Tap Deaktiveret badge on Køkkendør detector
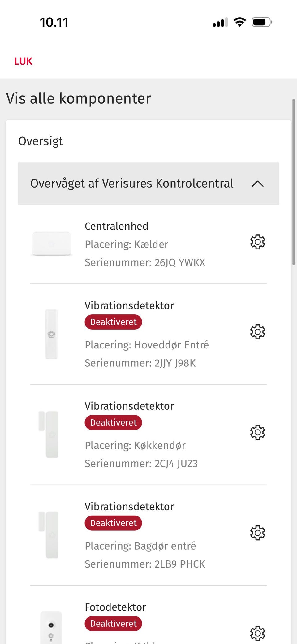 tap(113, 423)
